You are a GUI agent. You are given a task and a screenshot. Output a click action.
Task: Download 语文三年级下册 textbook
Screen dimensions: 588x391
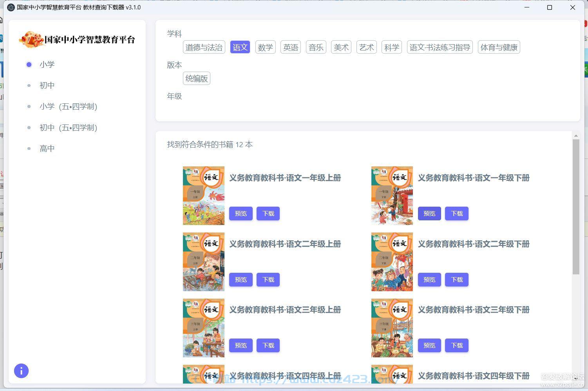coord(457,345)
